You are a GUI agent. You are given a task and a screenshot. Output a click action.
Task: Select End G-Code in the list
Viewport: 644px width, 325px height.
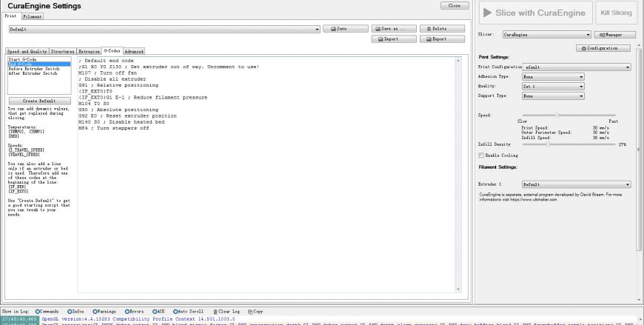pos(39,64)
